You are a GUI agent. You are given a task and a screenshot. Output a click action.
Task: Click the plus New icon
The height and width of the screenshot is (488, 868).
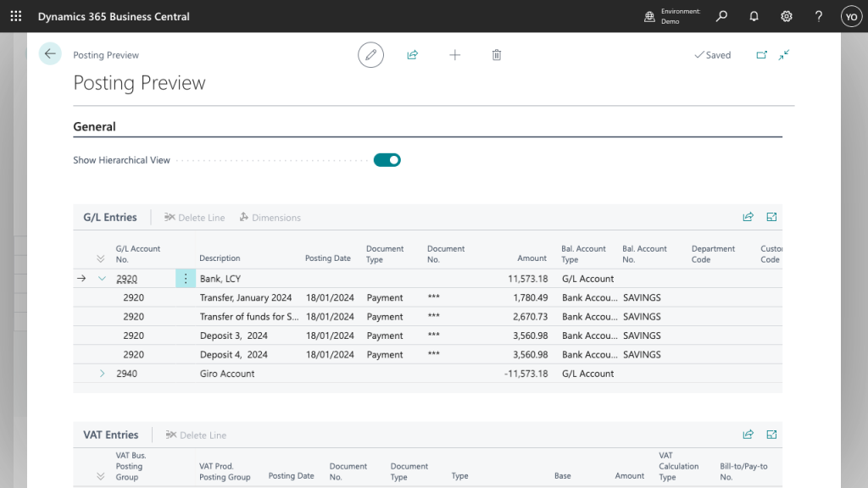pos(454,55)
